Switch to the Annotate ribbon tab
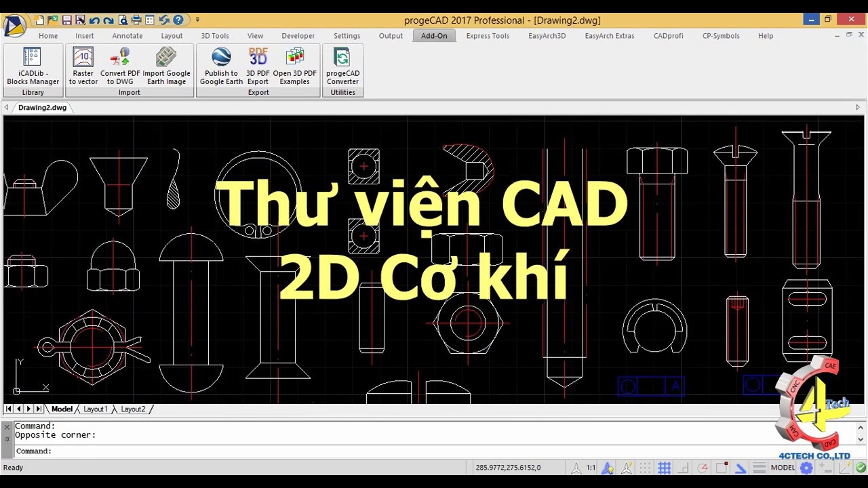Image resolution: width=868 pixels, height=488 pixels. tap(127, 36)
